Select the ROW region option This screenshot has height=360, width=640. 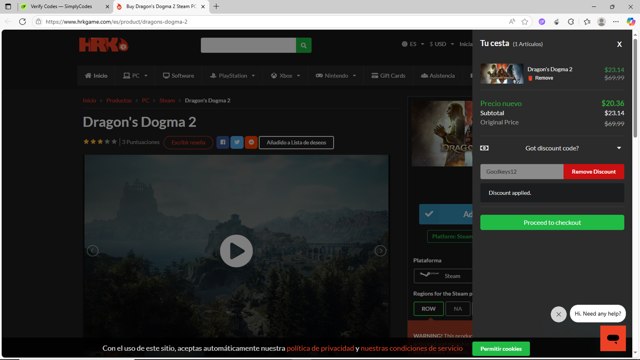click(x=428, y=309)
